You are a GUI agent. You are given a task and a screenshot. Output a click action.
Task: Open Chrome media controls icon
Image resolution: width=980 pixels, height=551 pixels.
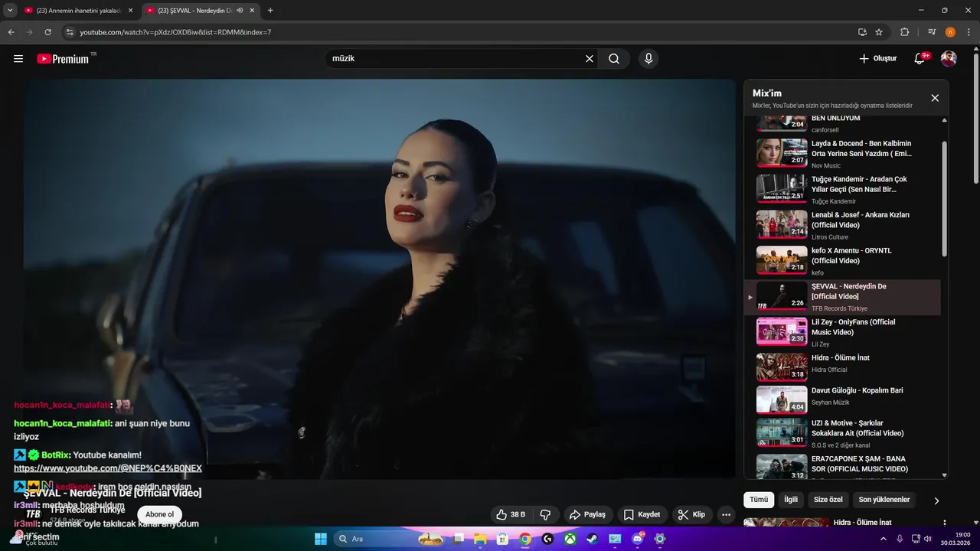pos(932,32)
